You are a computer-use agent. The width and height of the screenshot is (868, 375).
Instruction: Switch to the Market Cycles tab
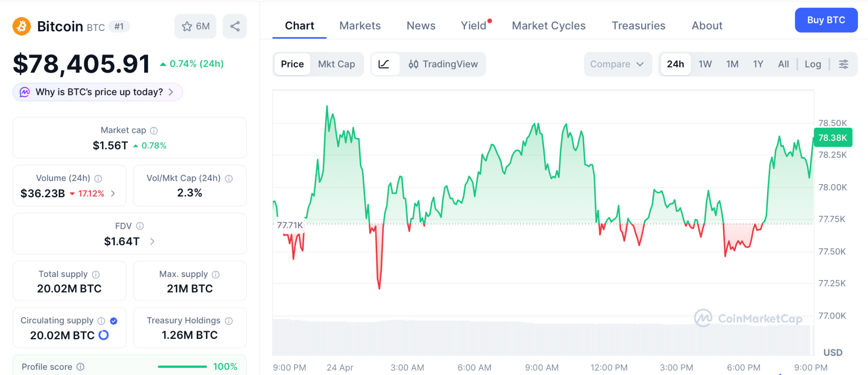click(x=548, y=26)
